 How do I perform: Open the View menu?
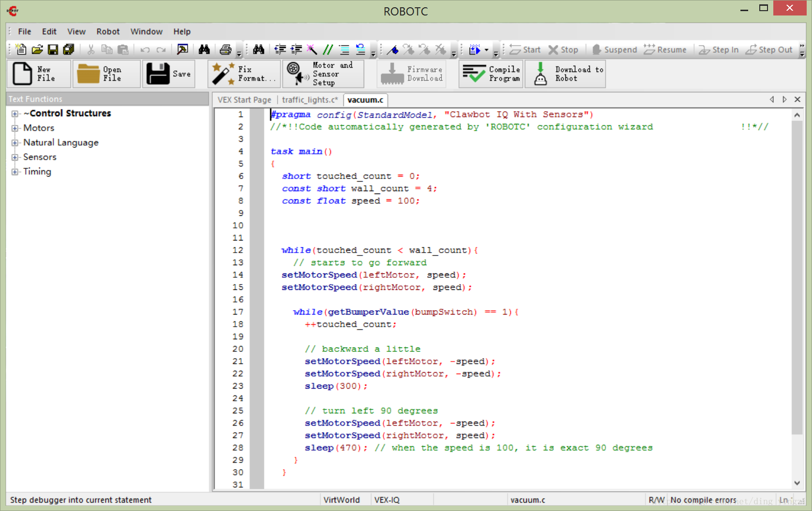(76, 31)
